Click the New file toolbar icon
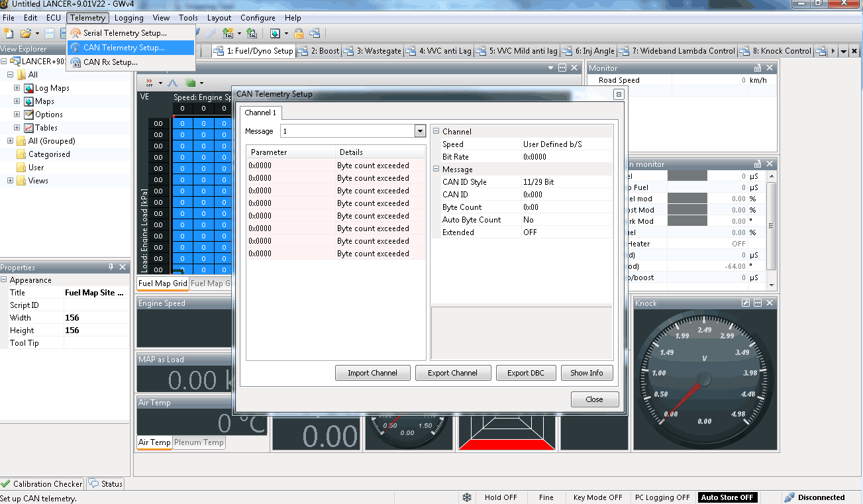The width and height of the screenshot is (863, 504). pyautogui.click(x=8, y=33)
